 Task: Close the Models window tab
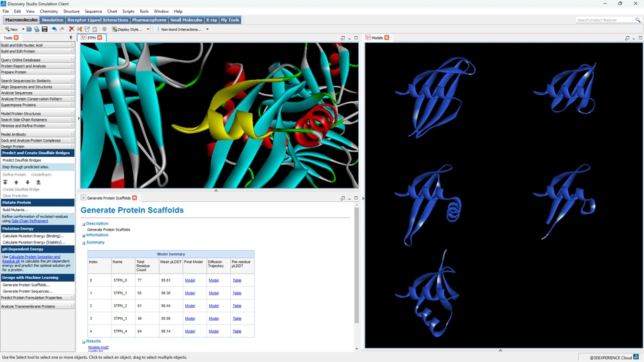tap(387, 38)
